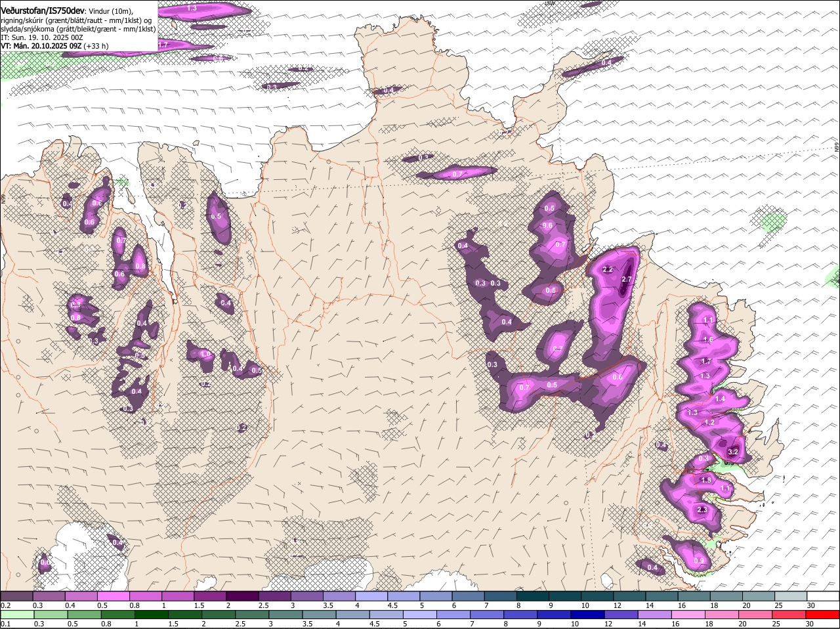
Task: Click the 7–8 blue rain legend swatch
Action: pyautogui.click(x=488, y=615)
